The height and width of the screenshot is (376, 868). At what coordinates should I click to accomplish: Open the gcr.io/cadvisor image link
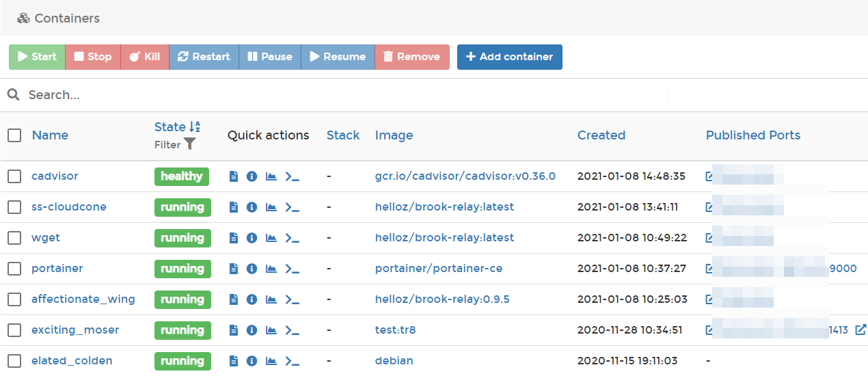(x=465, y=176)
